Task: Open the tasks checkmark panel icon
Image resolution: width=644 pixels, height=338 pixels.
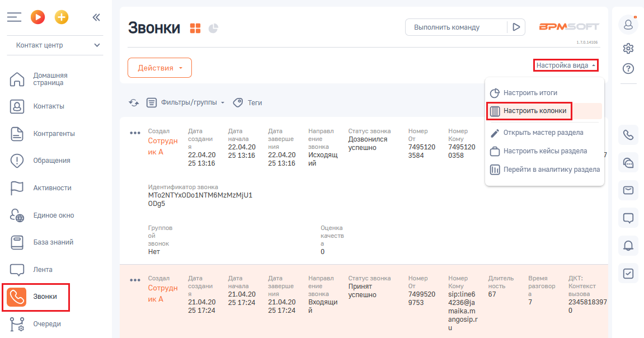Action: [x=628, y=274]
